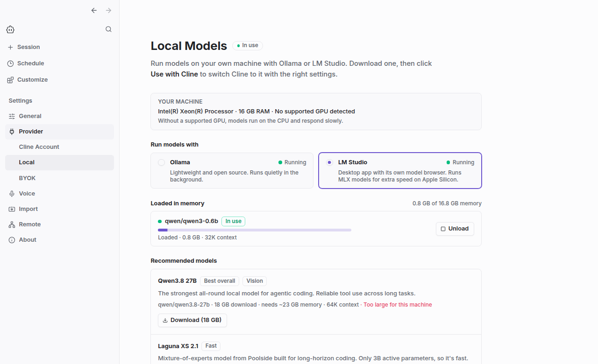Click the Customize blocks icon
The height and width of the screenshot is (364, 598).
point(10,80)
